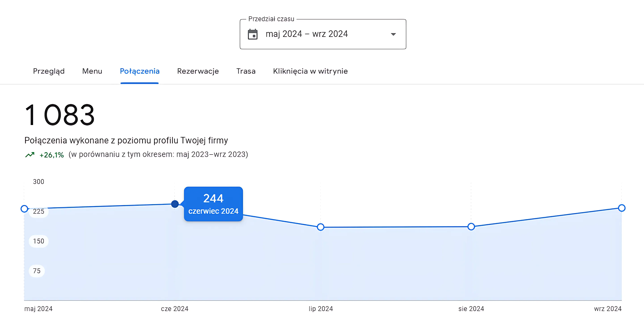Click the Połączenia wykonane z poziomu profilu description
The height and width of the screenshot is (322, 644).
point(126,140)
